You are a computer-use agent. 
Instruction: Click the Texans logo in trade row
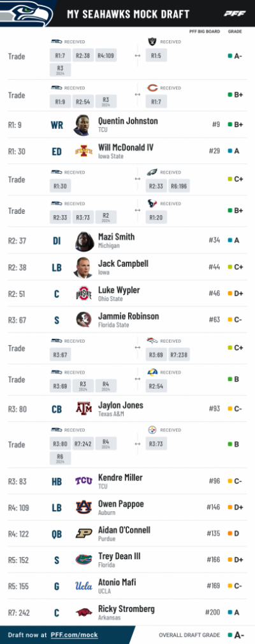pyautogui.click(x=152, y=204)
